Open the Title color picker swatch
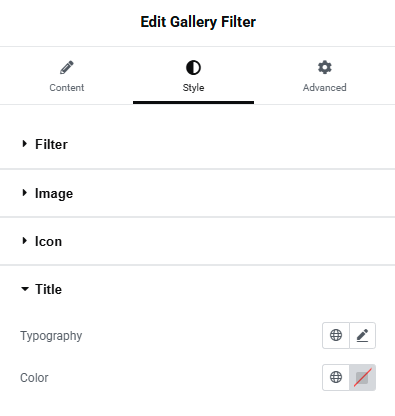 click(x=362, y=377)
